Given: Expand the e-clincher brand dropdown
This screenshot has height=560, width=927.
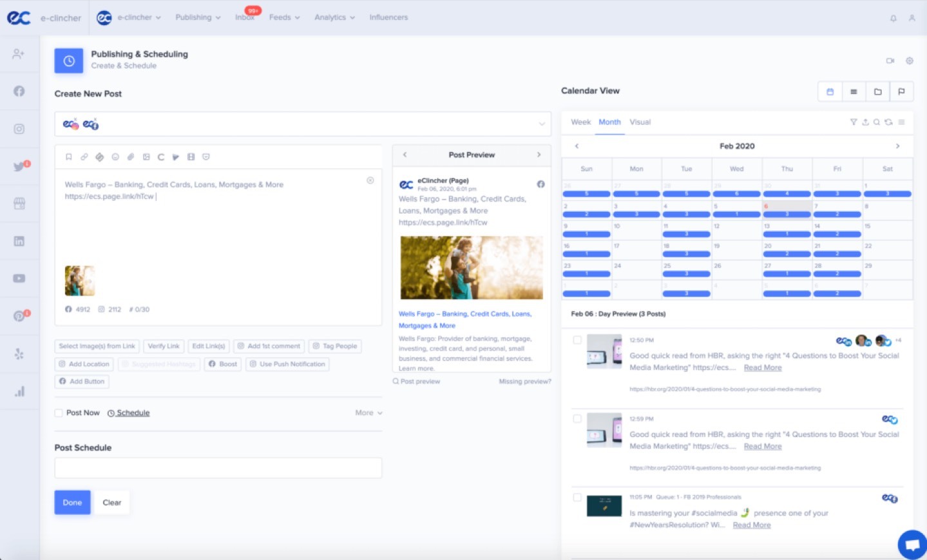Looking at the screenshot, I should point(139,17).
